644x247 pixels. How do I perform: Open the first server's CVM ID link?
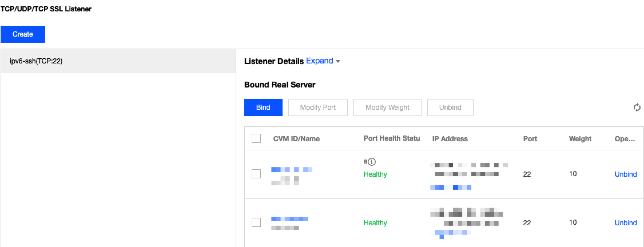[291, 170]
